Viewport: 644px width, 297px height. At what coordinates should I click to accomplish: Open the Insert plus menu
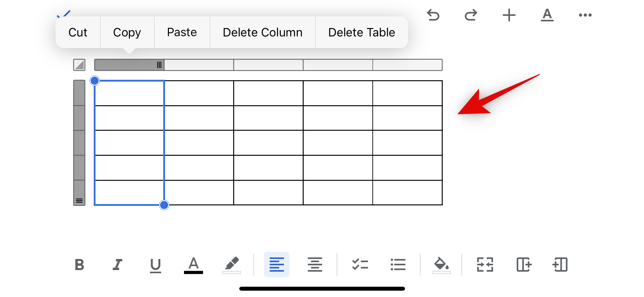point(509,15)
